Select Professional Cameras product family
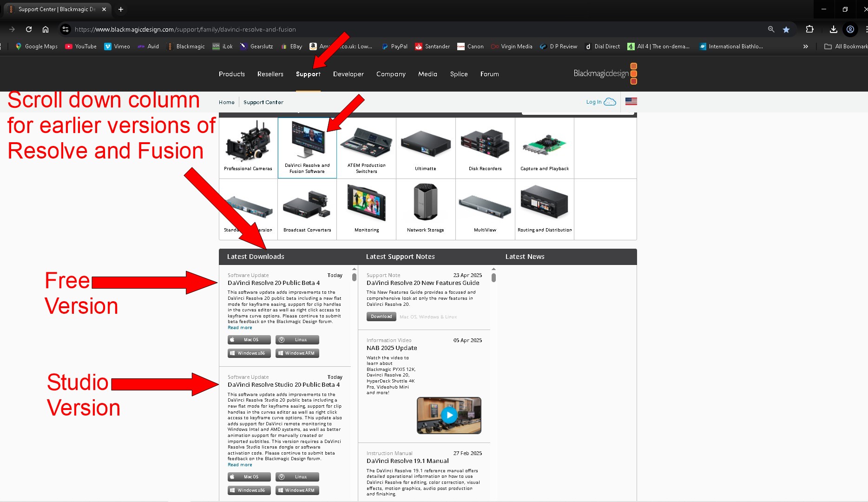Screen dimensions: 868x502 (x=248, y=148)
